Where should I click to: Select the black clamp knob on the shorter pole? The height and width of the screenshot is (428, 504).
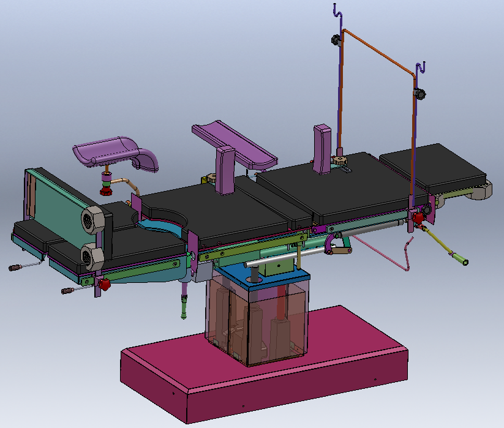coord(419,94)
